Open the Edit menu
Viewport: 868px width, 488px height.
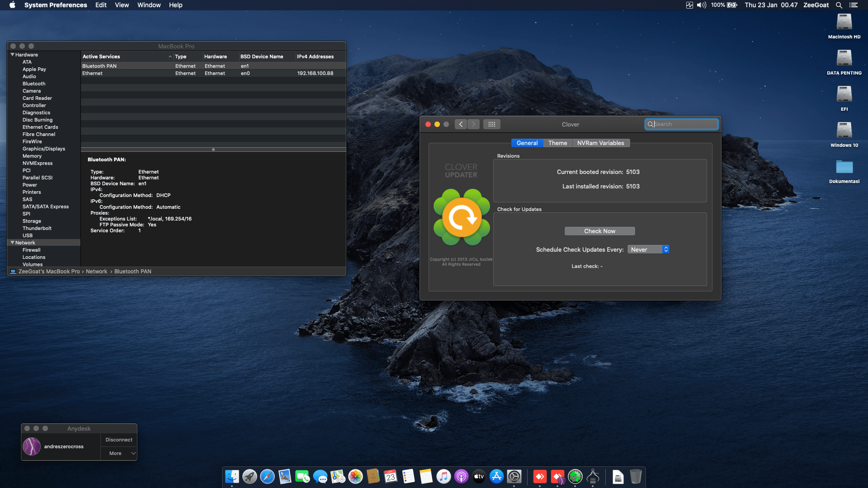tap(101, 5)
